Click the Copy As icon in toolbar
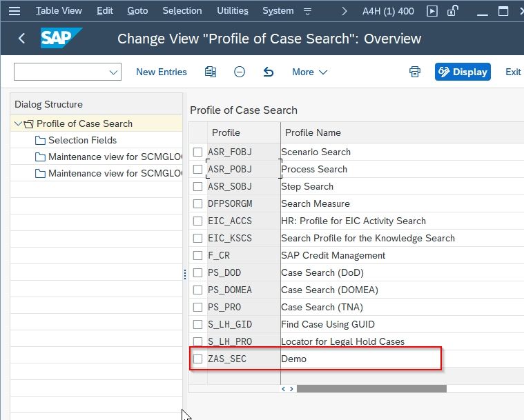 point(210,72)
